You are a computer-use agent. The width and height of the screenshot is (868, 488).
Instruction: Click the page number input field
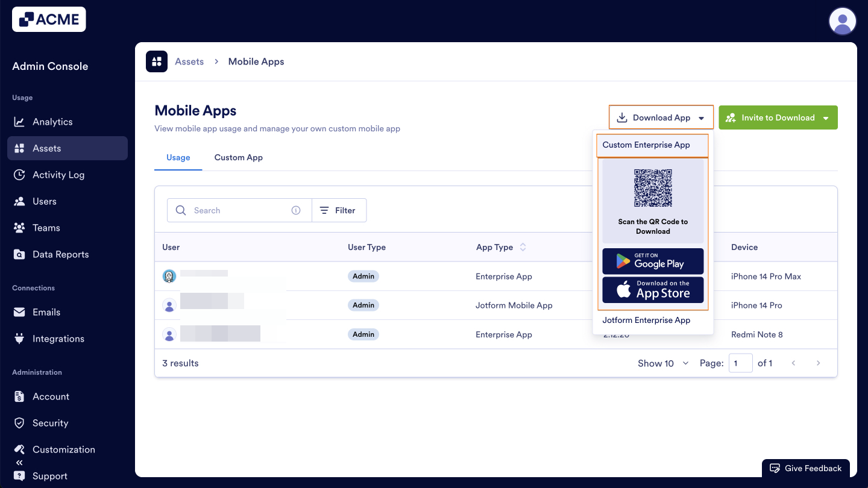coord(740,363)
